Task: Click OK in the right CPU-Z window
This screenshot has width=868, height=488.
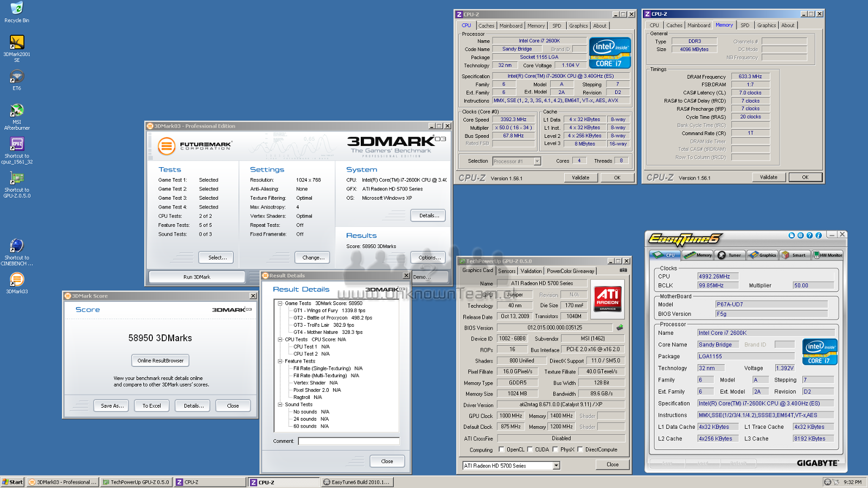Action: coord(805,177)
